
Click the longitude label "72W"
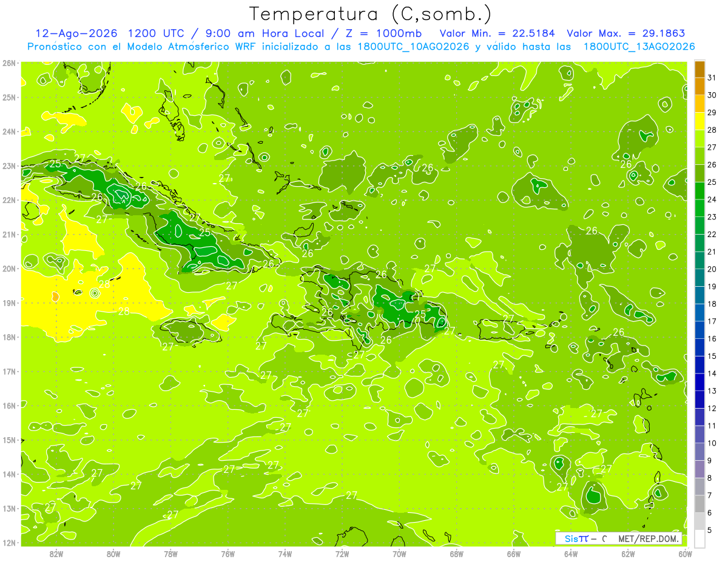(x=342, y=554)
